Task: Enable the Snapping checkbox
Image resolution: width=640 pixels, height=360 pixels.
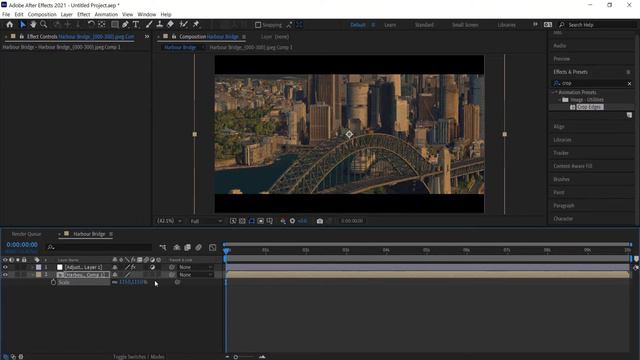Action: pyautogui.click(x=258, y=25)
